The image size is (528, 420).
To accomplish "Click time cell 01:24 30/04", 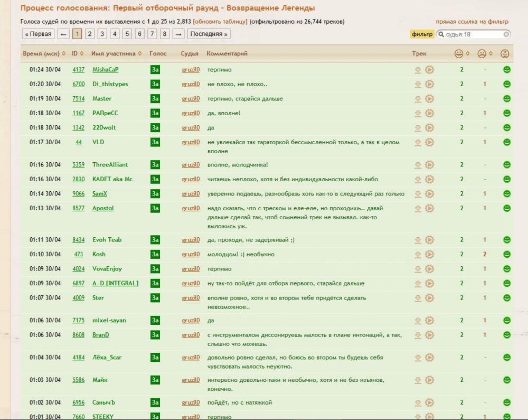I will pyautogui.click(x=45, y=70).
